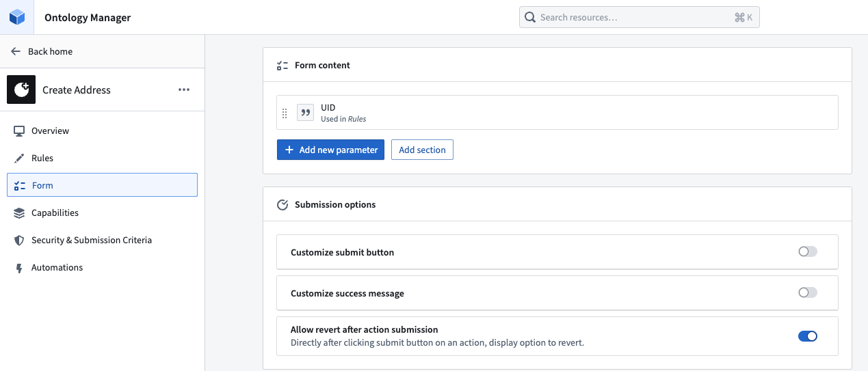Enable the Customize success message toggle
The image size is (868, 371).
(808, 292)
